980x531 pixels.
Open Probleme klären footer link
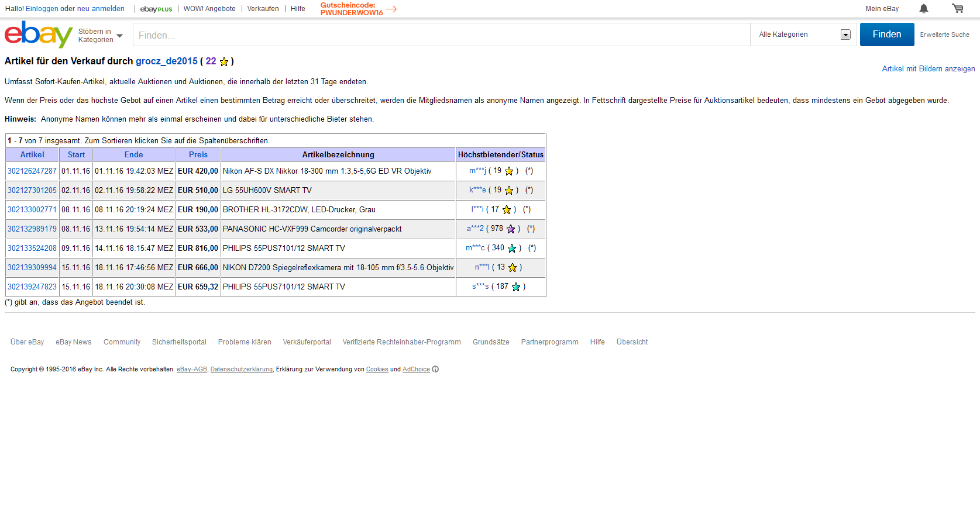point(245,342)
